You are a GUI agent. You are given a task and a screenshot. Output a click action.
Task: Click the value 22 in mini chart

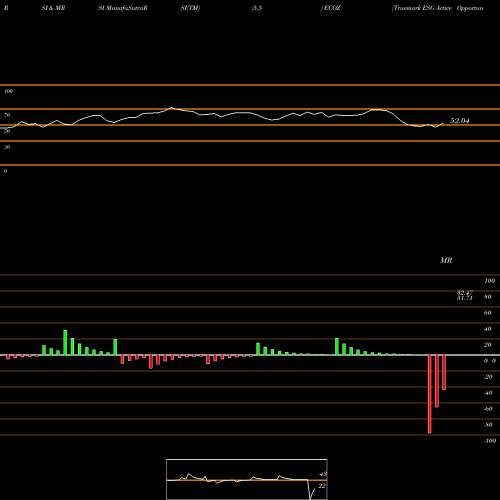coord(322,486)
